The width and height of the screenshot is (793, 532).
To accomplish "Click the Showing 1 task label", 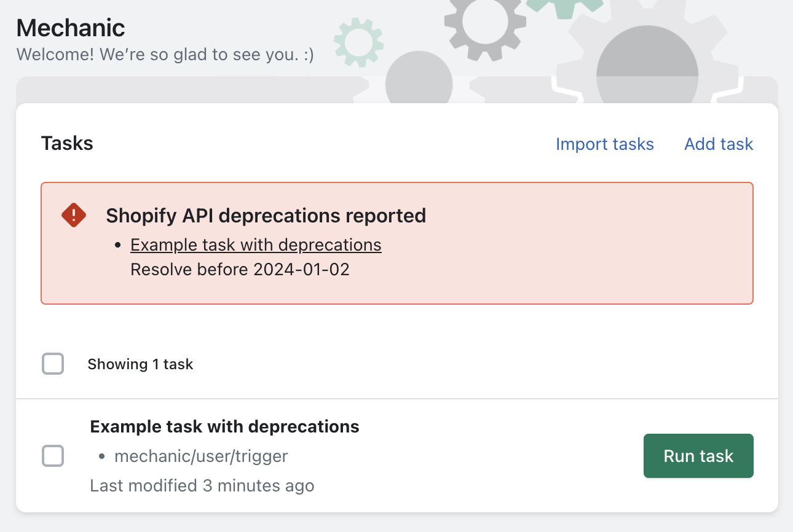I will point(140,364).
